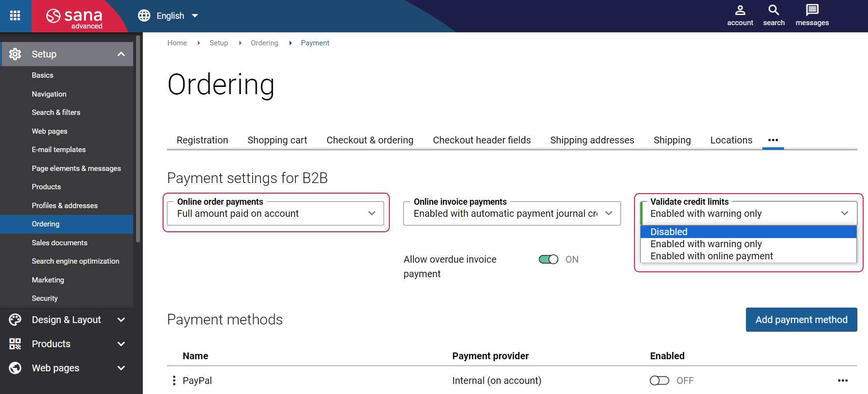The image size is (868, 394).
Task: Click the PayPal row drag handle
Action: [174, 380]
